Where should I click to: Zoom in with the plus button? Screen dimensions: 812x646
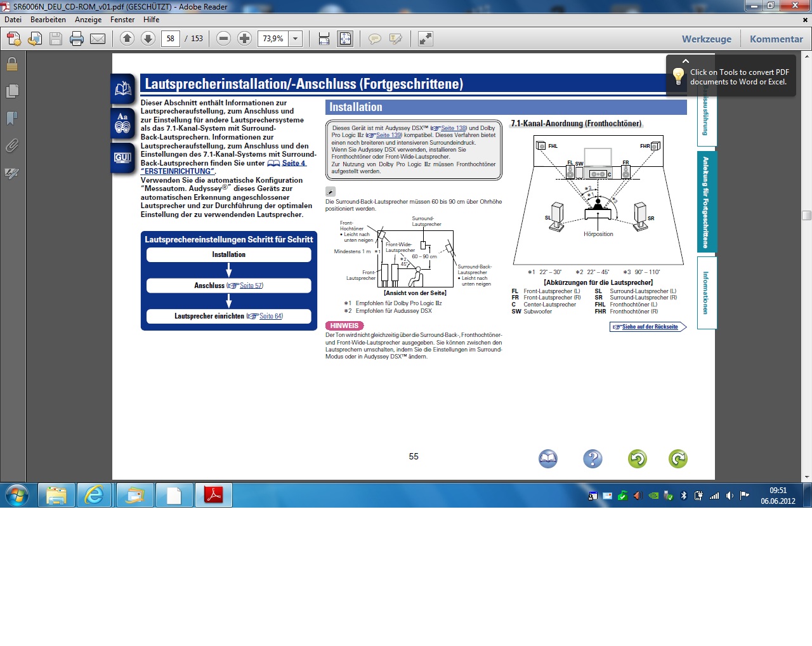(x=244, y=39)
